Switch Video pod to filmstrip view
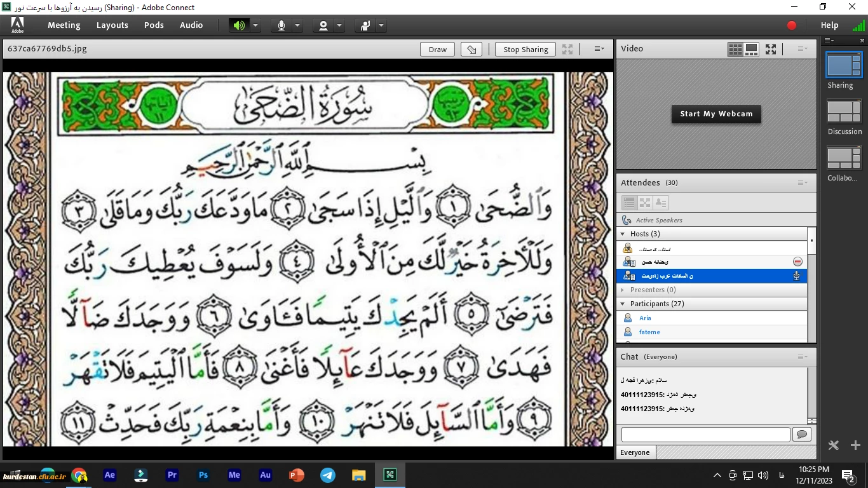This screenshot has height=488, width=868. point(751,49)
